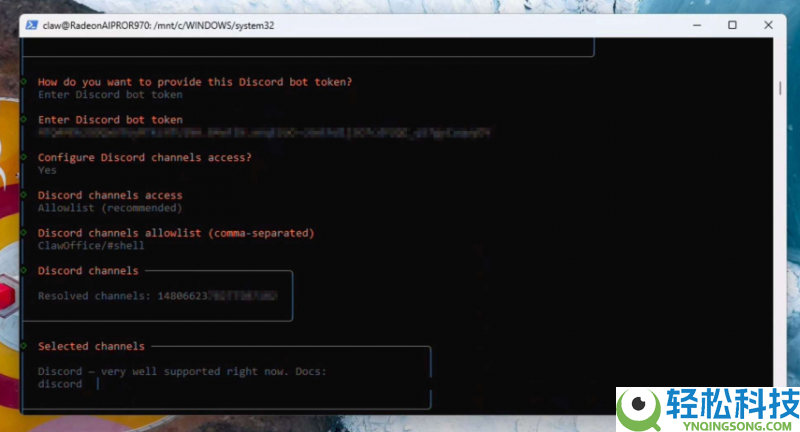The image size is (800, 432).
Task: Click the terminal vertical scrollbar thumb
Action: click(780, 88)
